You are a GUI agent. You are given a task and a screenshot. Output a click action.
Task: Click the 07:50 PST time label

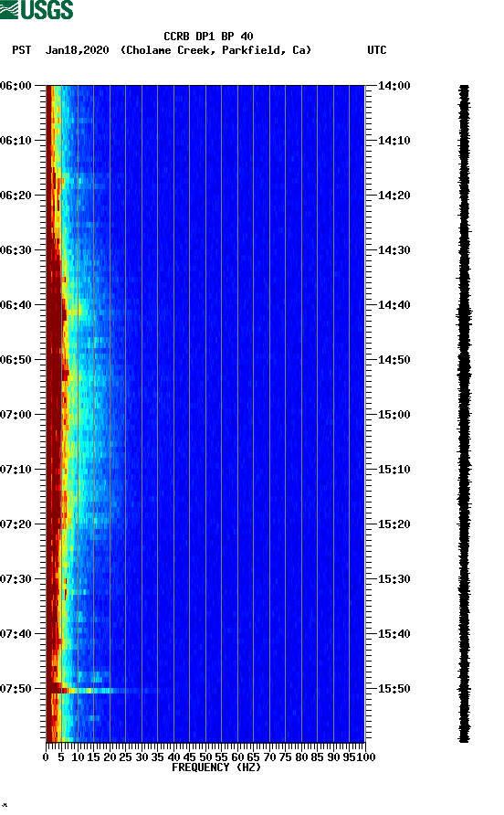pyautogui.click(x=16, y=689)
